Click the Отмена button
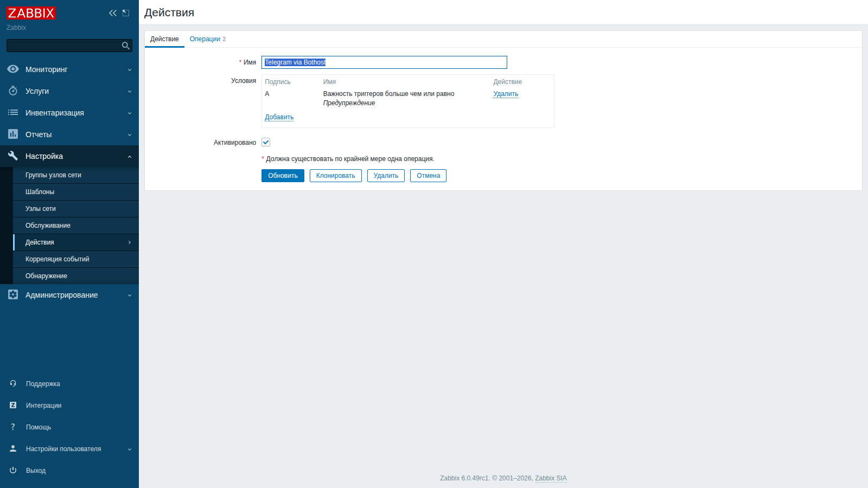The image size is (868, 488). (x=428, y=176)
